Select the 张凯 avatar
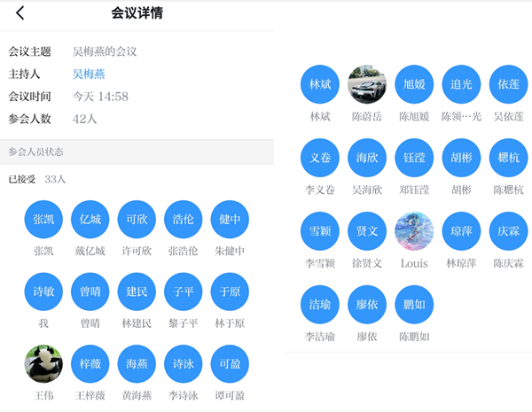Image resolution: width=532 pixels, height=412 pixels. tap(43, 220)
